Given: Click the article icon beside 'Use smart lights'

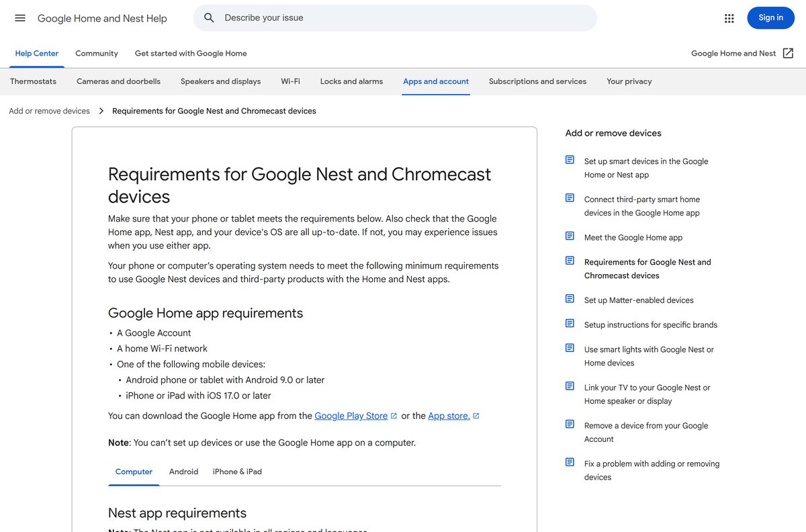Looking at the screenshot, I should [570, 348].
